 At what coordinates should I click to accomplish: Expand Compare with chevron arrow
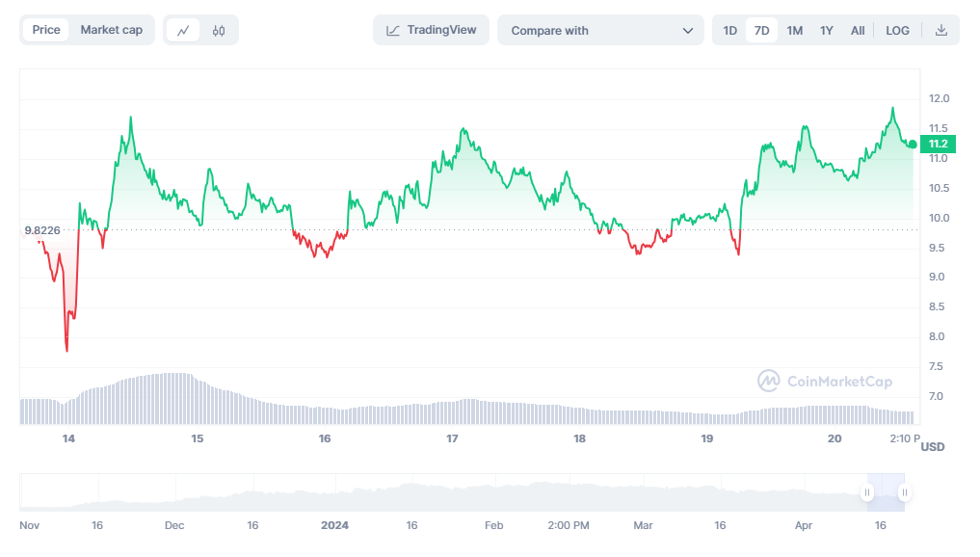[687, 30]
